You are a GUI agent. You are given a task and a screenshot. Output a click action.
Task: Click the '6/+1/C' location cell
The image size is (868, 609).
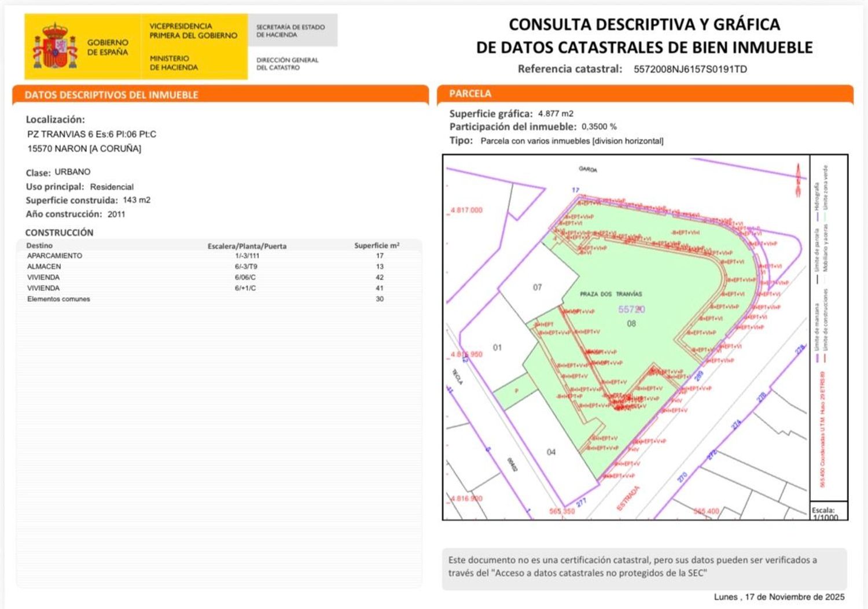tap(245, 288)
